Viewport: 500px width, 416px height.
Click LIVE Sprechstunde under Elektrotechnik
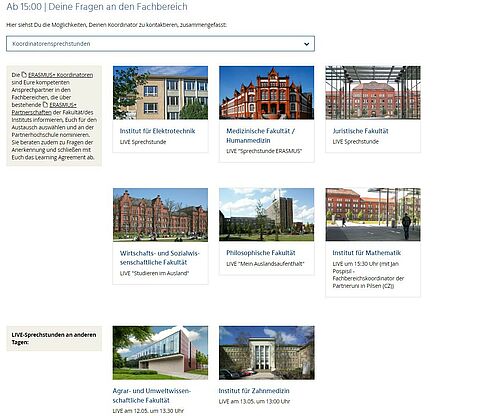pyautogui.click(x=143, y=142)
